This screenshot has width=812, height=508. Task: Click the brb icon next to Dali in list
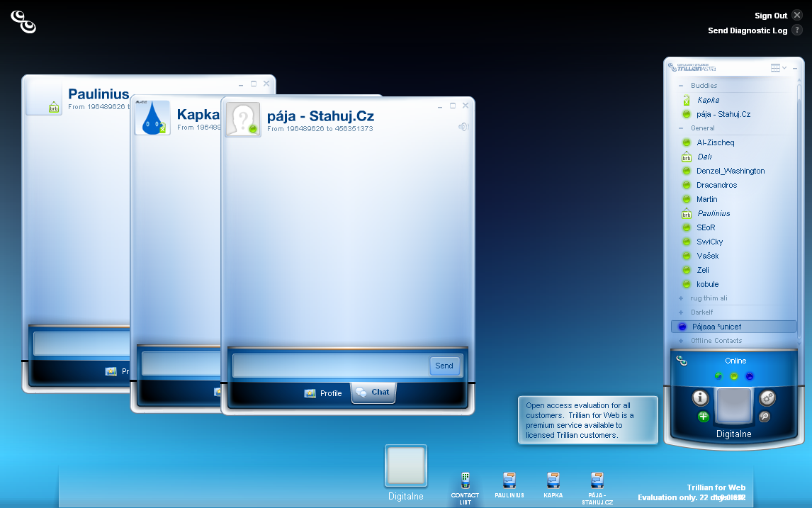[x=686, y=157]
